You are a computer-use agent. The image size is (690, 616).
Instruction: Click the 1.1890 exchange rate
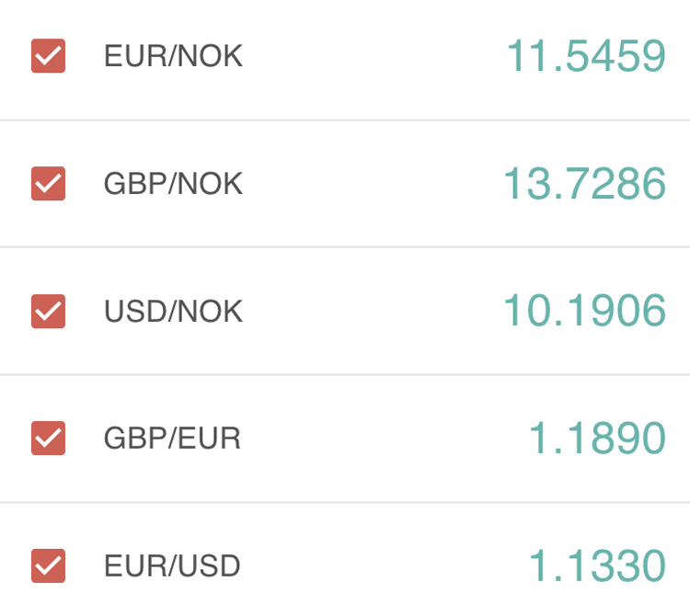(x=596, y=439)
